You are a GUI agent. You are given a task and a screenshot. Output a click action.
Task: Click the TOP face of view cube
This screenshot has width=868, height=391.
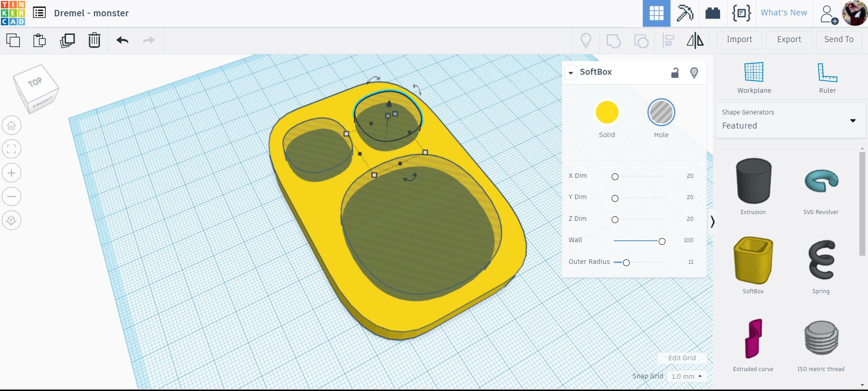[x=35, y=82]
